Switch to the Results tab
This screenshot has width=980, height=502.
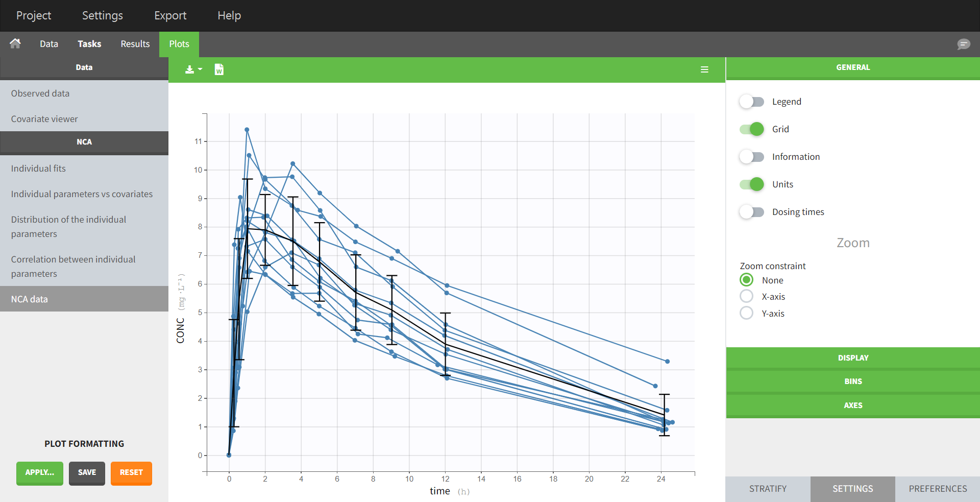135,44
